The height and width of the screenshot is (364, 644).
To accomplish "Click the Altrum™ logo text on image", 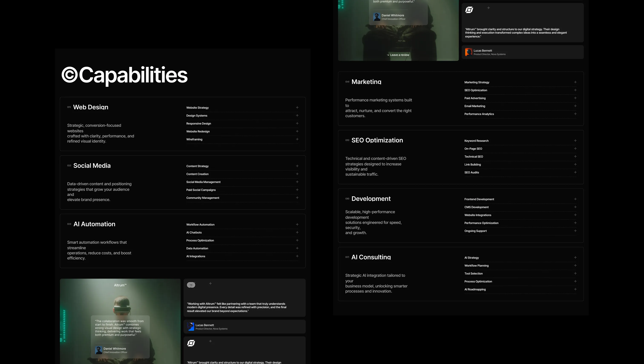I will pyautogui.click(x=120, y=285).
